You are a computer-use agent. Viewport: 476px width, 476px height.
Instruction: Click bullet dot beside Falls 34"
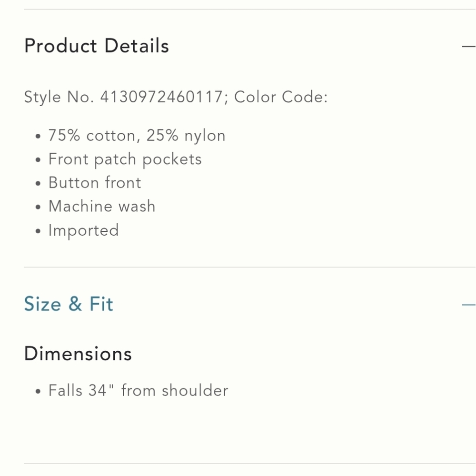coord(38,391)
